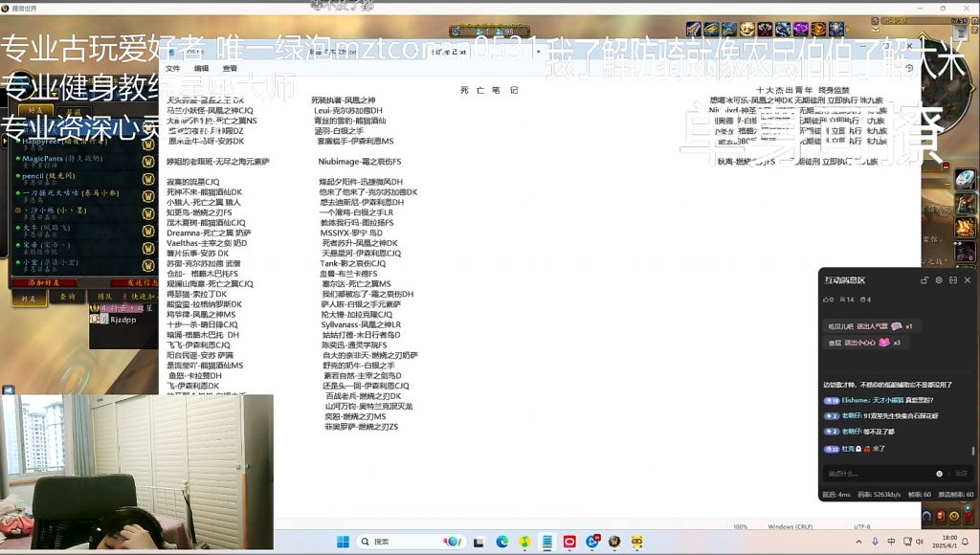Open the 查看 menu in Notepad

pos(230,68)
